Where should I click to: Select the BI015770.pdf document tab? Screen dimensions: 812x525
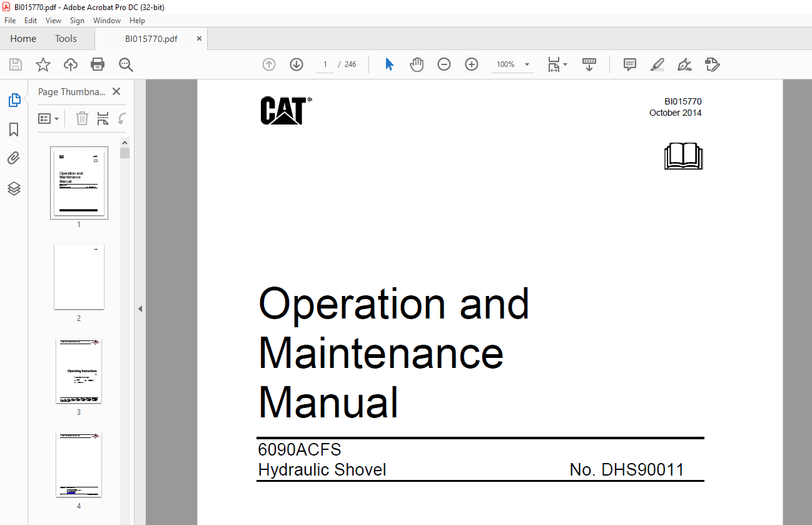[x=151, y=39]
